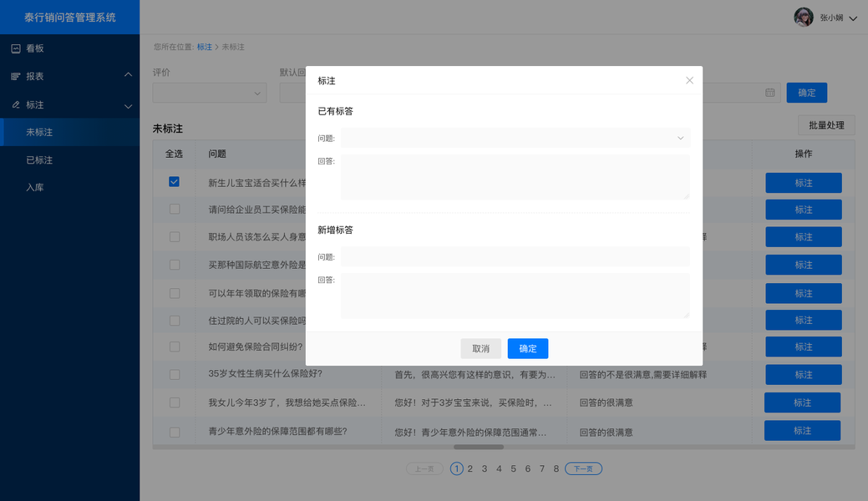Check the 我女儿今年3岁了 row checkbox
This screenshot has height=501, width=868.
(175, 403)
